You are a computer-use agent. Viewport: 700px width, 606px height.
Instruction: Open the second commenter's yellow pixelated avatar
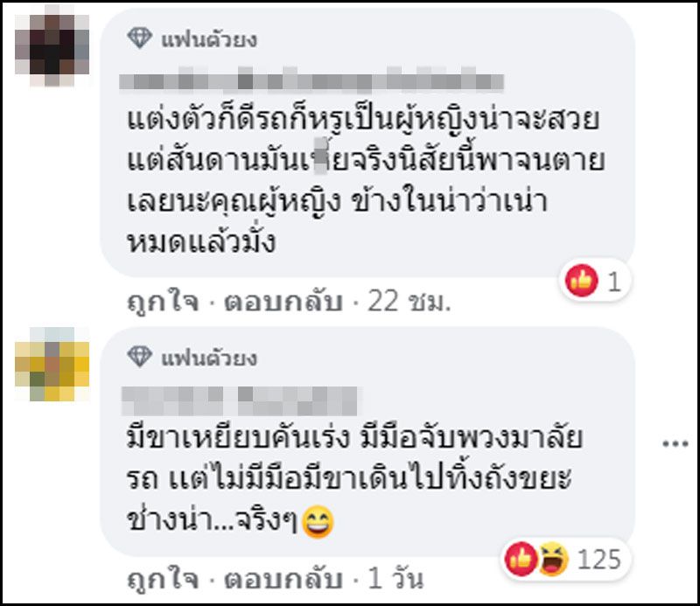52,364
